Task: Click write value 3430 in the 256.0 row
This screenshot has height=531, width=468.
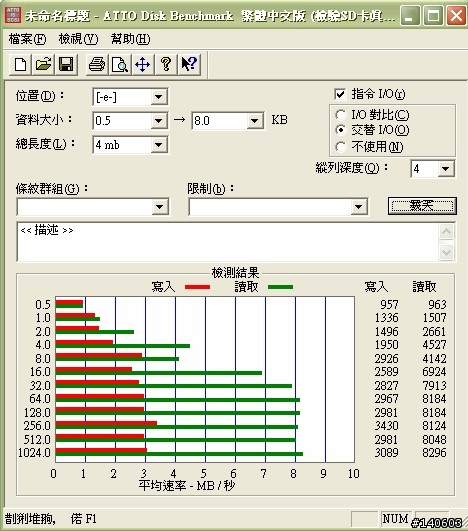Action: point(386,426)
